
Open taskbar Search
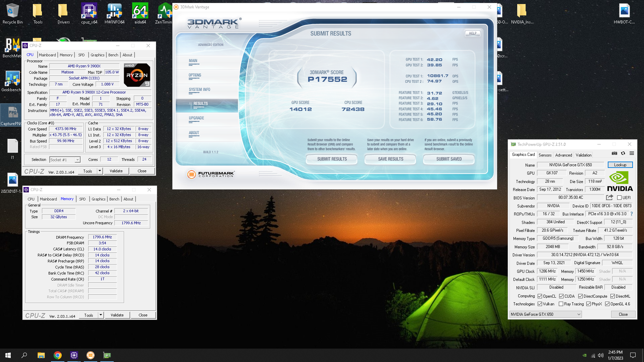[x=24, y=355]
